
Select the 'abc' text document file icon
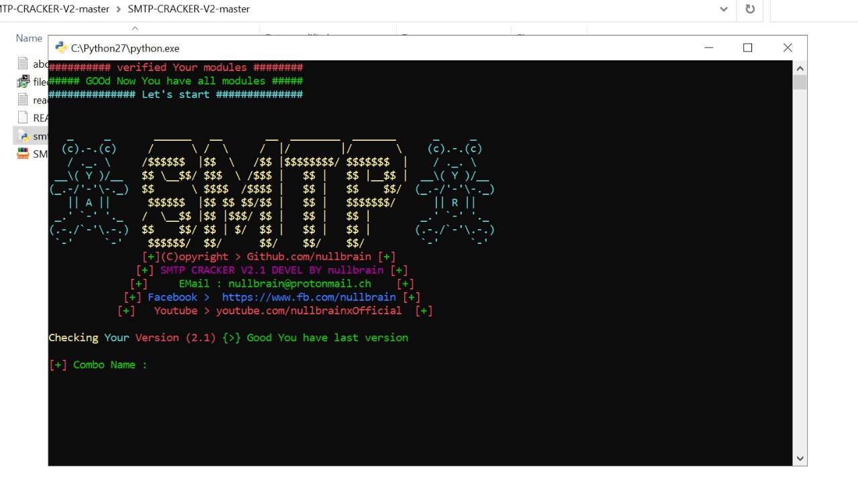23,64
